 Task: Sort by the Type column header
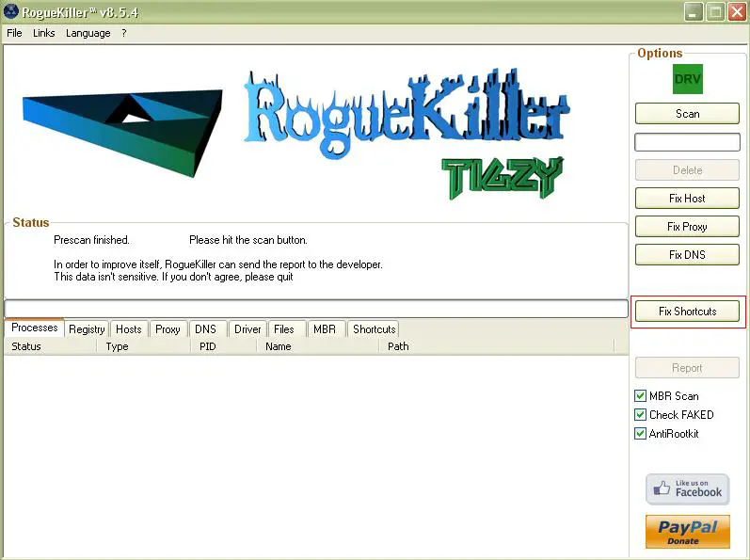[x=143, y=346]
